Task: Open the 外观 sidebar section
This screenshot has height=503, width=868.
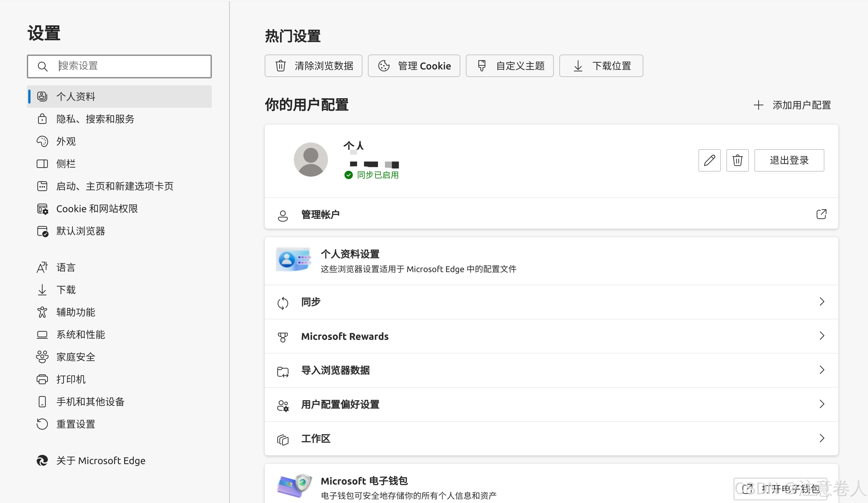Action: [x=66, y=141]
